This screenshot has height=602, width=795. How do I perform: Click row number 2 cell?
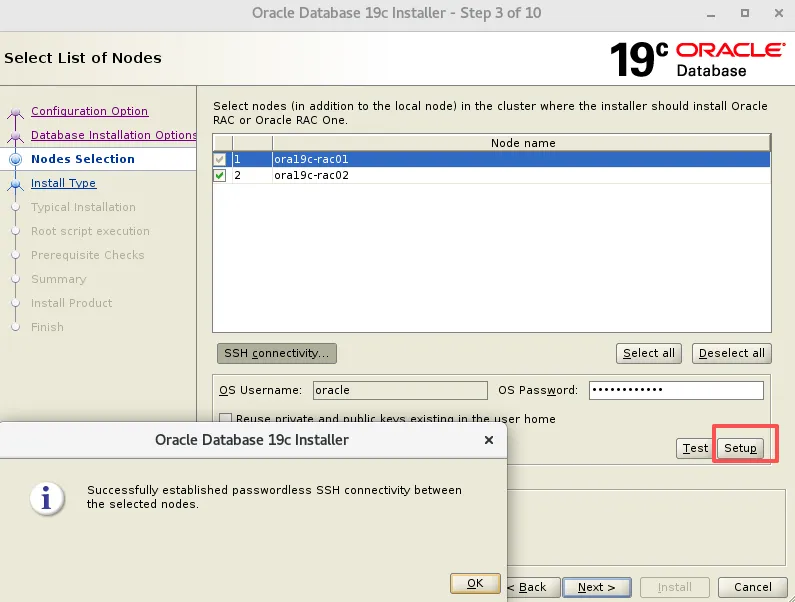[252, 175]
